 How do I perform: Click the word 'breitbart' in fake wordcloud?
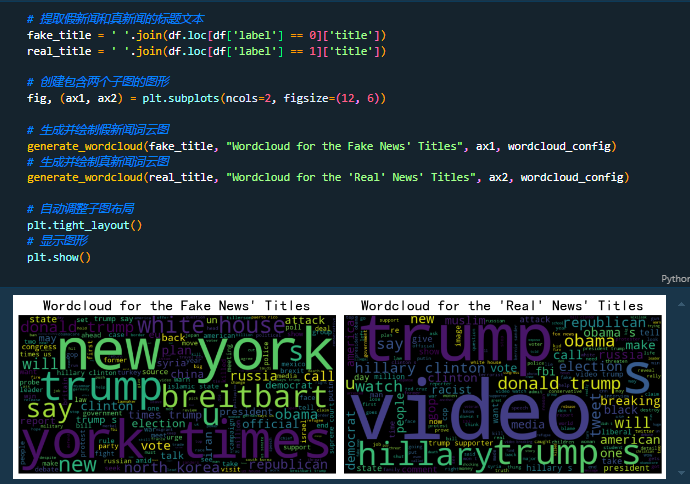click(x=245, y=396)
